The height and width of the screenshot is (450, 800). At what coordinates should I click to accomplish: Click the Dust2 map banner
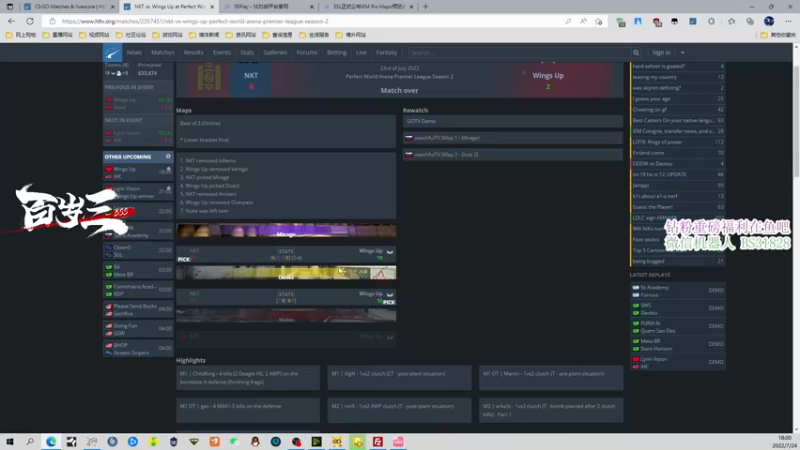[x=286, y=273]
